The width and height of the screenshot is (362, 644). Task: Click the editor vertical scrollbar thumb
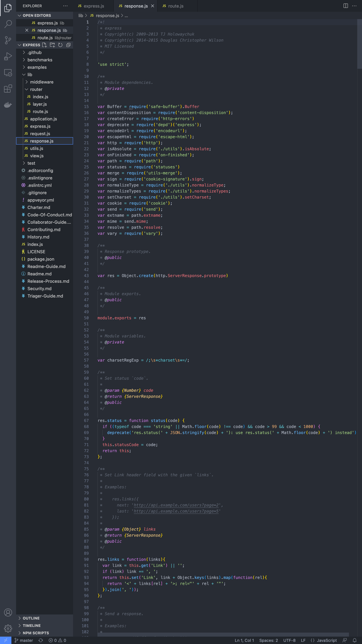[x=359, y=44]
